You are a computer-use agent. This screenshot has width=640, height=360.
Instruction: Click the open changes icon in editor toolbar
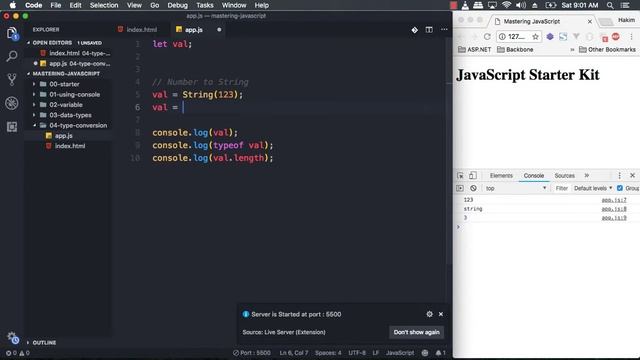(414, 30)
